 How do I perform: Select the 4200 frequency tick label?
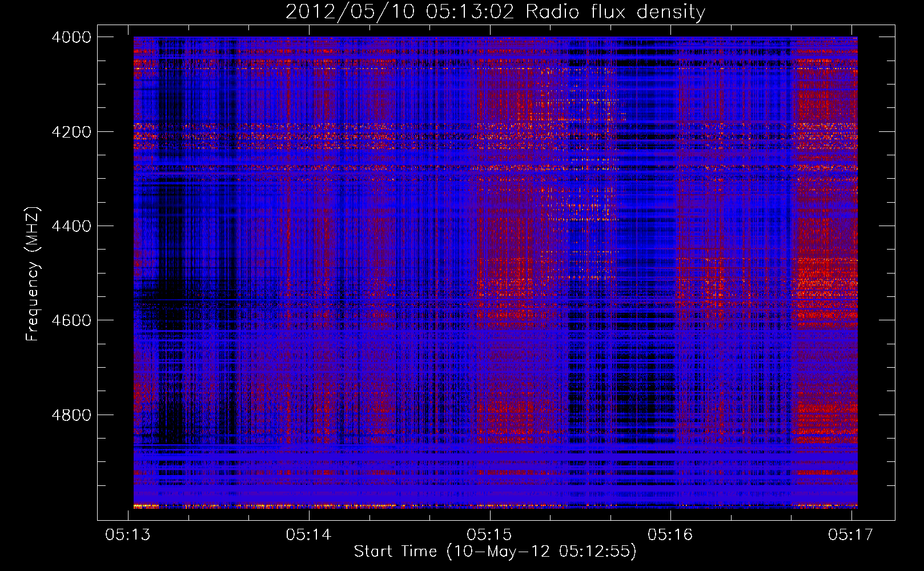point(71,132)
